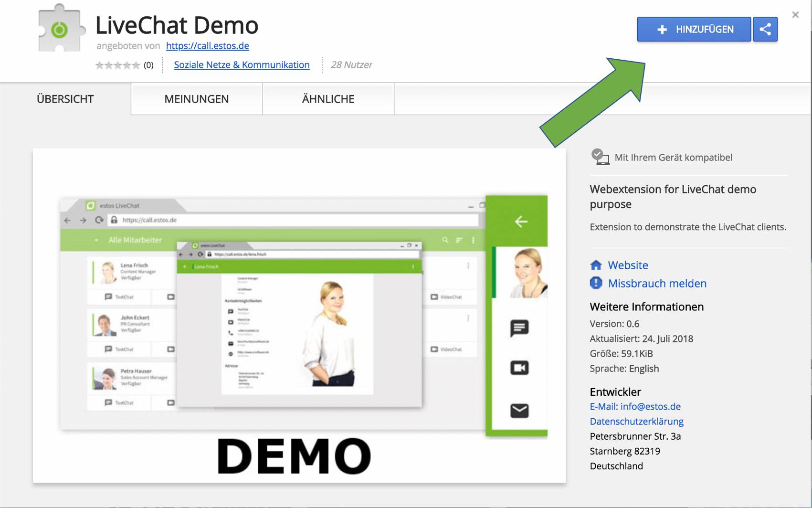Viewport: 812px width, 508px height.
Task: Click the white back arrow in green panel
Action: 521,221
